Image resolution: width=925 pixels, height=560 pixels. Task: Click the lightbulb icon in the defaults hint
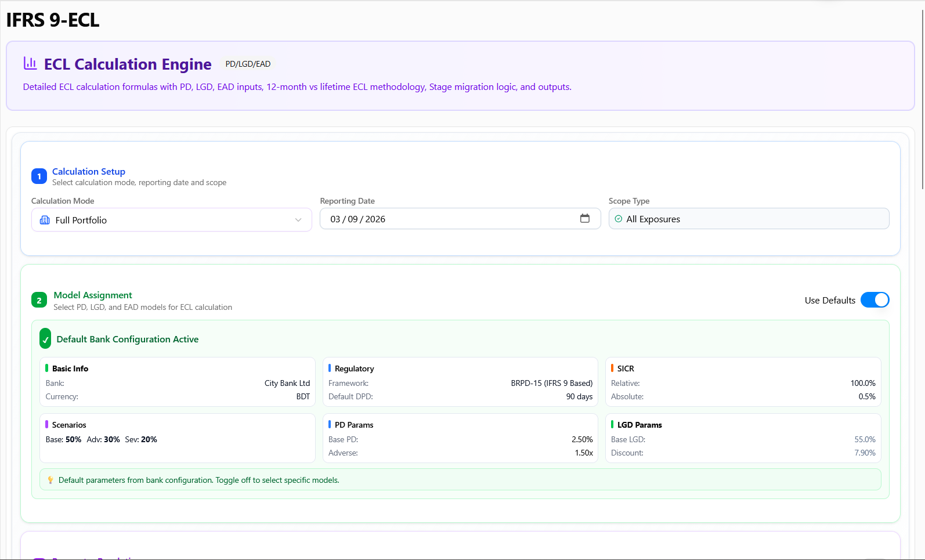click(50, 480)
